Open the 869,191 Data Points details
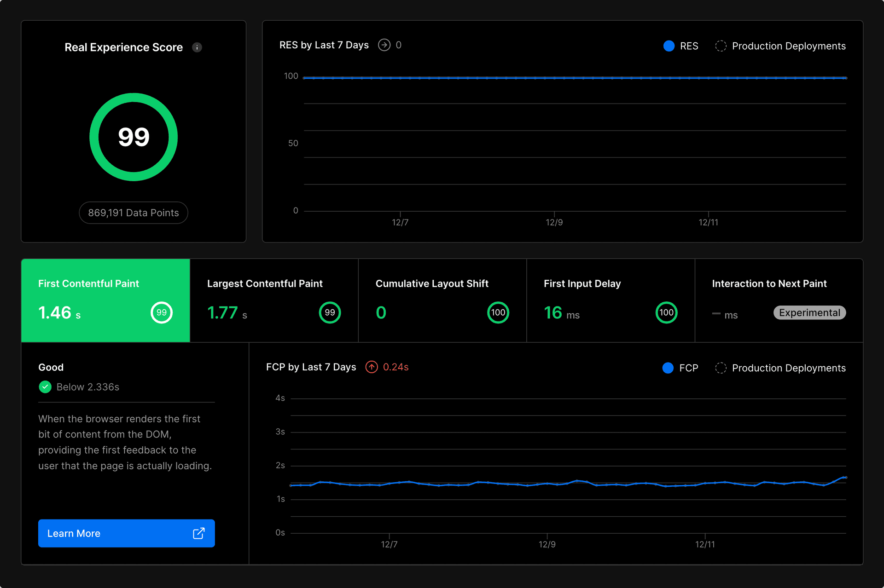Screen dimensions: 884x588 (134, 213)
